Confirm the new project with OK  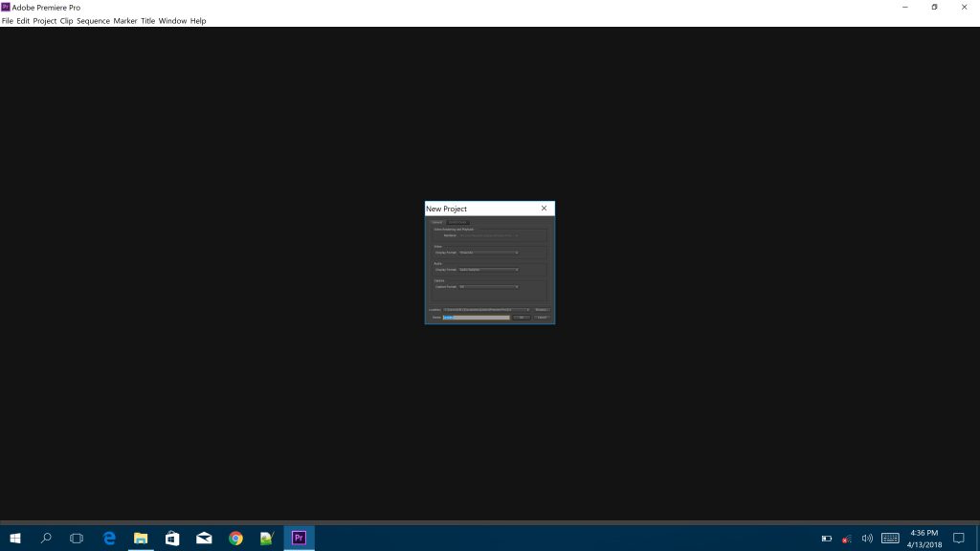[x=522, y=318]
